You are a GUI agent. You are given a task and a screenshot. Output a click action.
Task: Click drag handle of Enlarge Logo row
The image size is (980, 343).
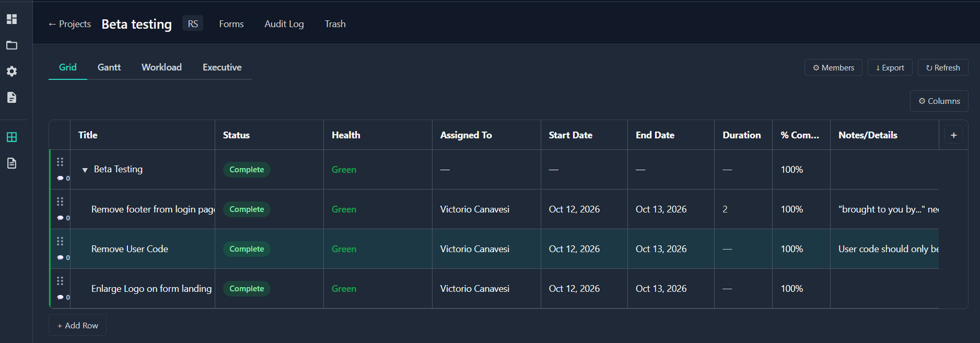[60, 281]
